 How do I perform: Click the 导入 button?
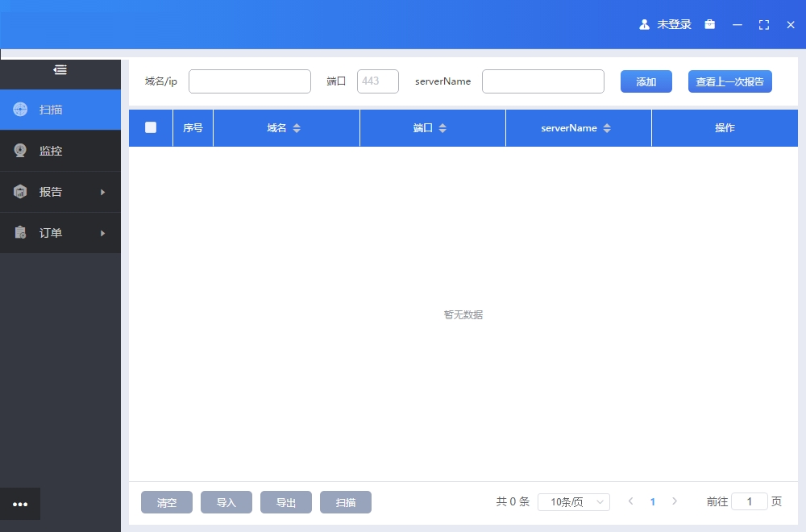click(226, 502)
